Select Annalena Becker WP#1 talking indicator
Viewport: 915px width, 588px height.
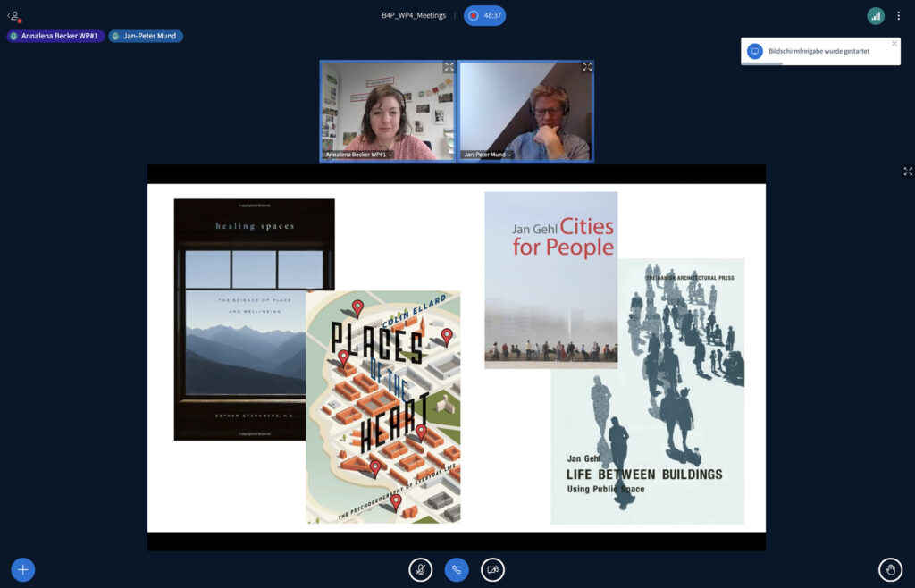tap(56, 36)
